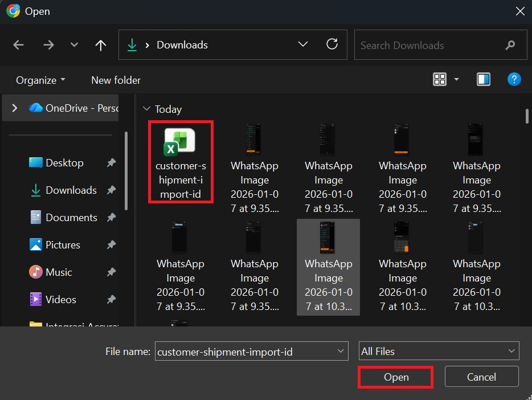Screen dimensions: 532x400
Task: Select the customer-shipment-import-id Excel file
Action: [180, 161]
